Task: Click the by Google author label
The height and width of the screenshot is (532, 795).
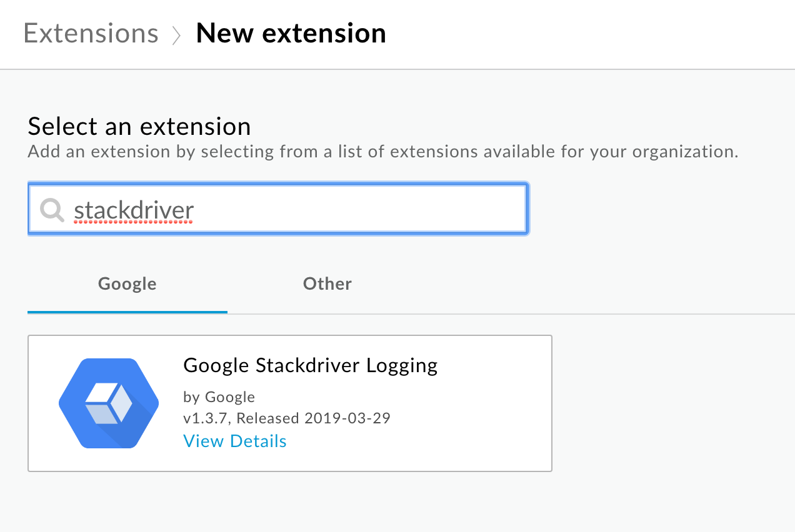Action: tap(219, 397)
